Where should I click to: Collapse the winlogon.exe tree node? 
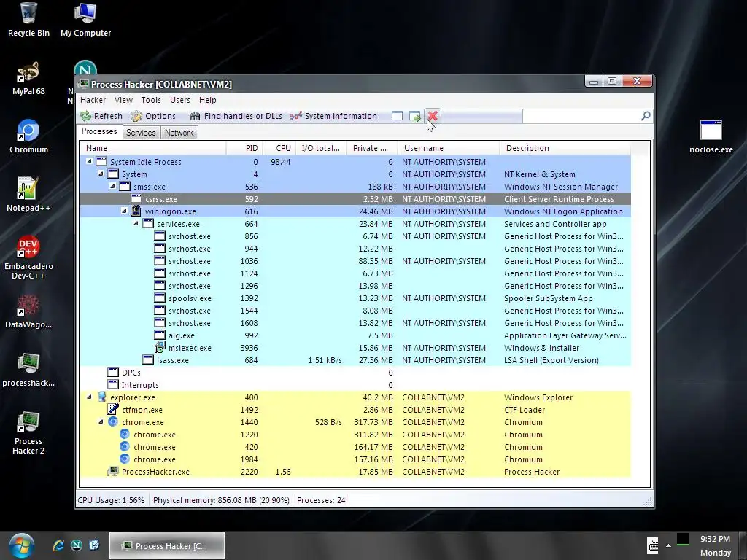(x=124, y=211)
